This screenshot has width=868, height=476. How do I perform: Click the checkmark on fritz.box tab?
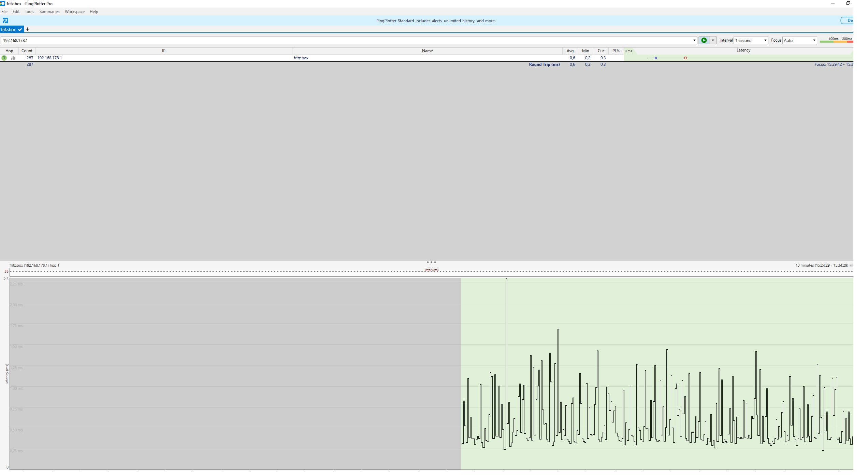coord(20,30)
